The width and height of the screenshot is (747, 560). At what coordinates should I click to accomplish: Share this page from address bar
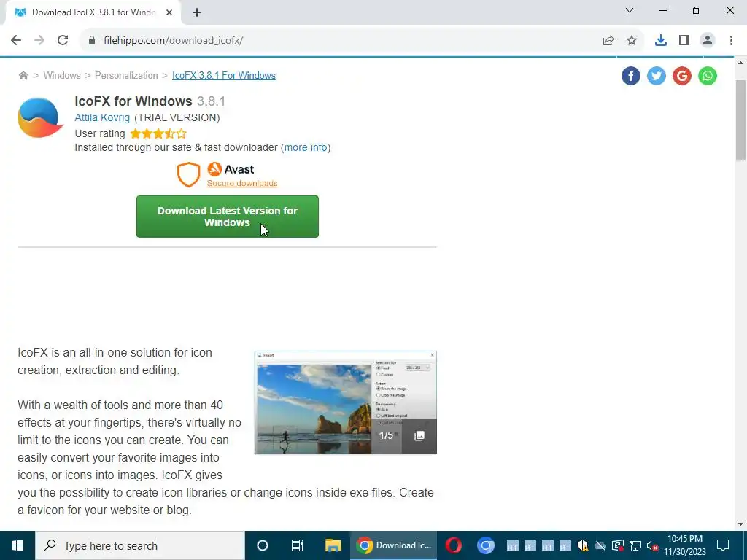608,41
